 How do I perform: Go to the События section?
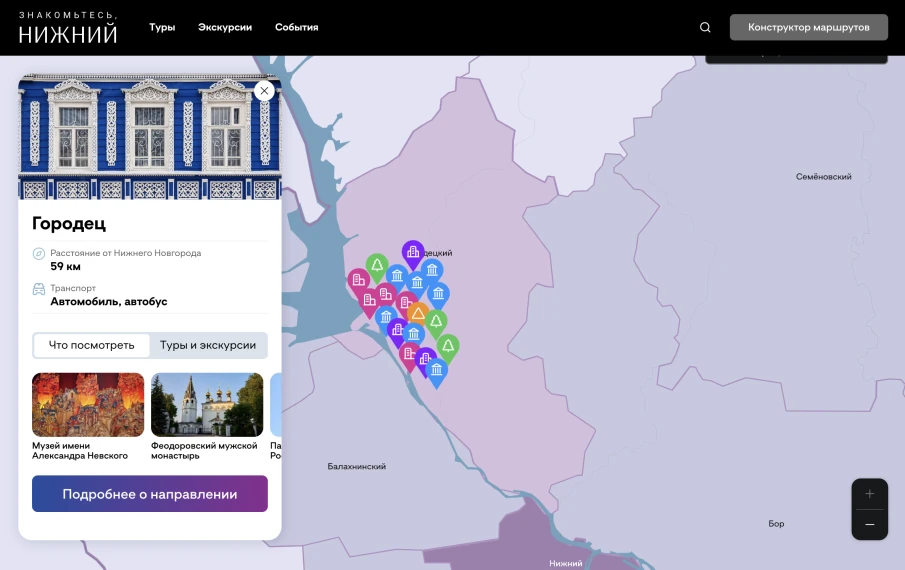(296, 27)
